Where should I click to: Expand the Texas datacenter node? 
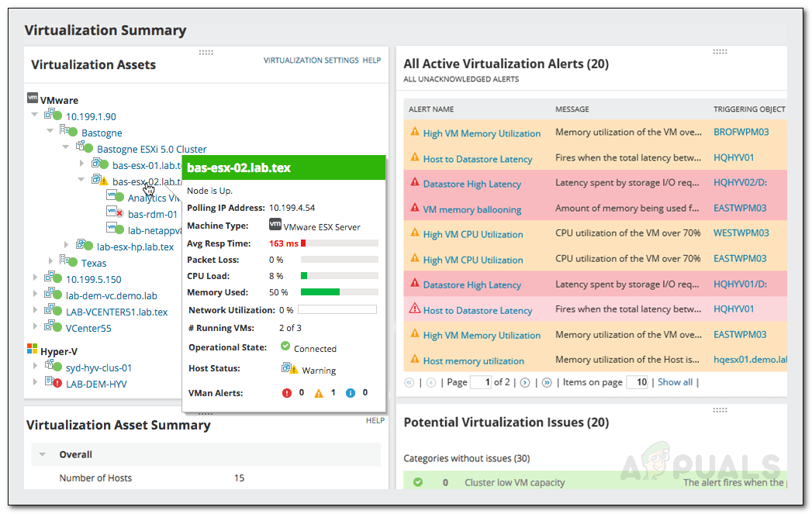(50, 263)
